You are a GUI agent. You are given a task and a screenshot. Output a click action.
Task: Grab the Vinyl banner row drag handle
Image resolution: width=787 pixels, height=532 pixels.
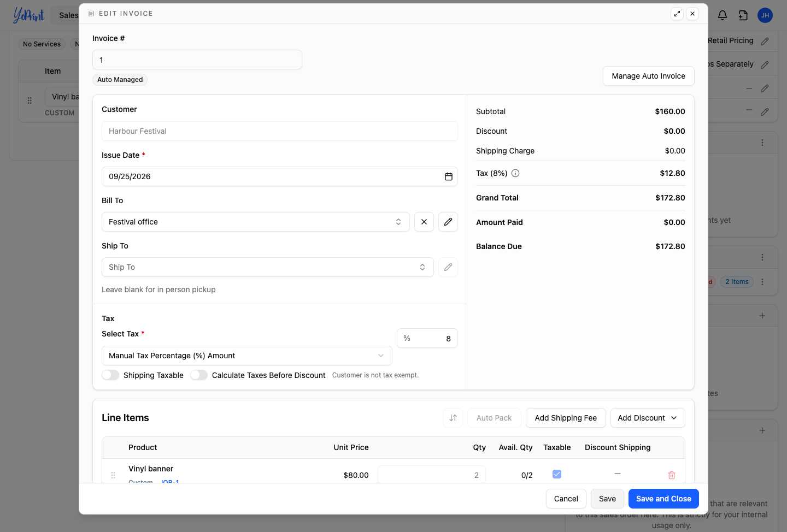(x=113, y=475)
